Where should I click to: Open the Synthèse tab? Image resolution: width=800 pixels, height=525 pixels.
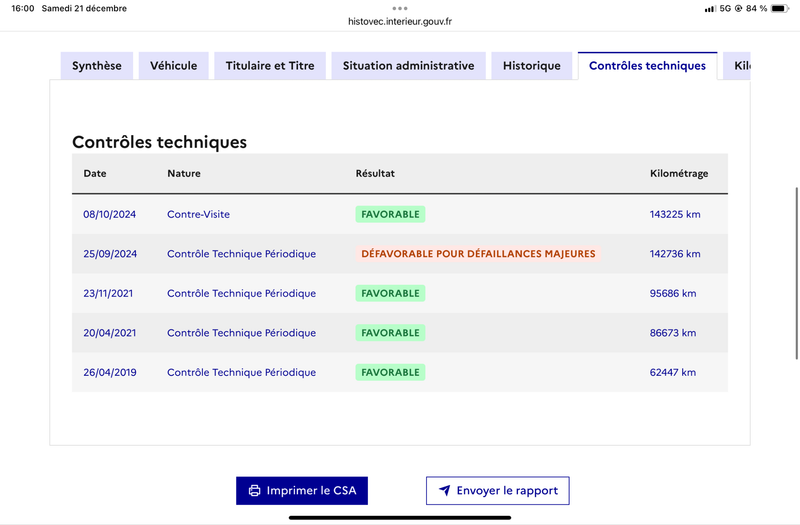pyautogui.click(x=97, y=66)
